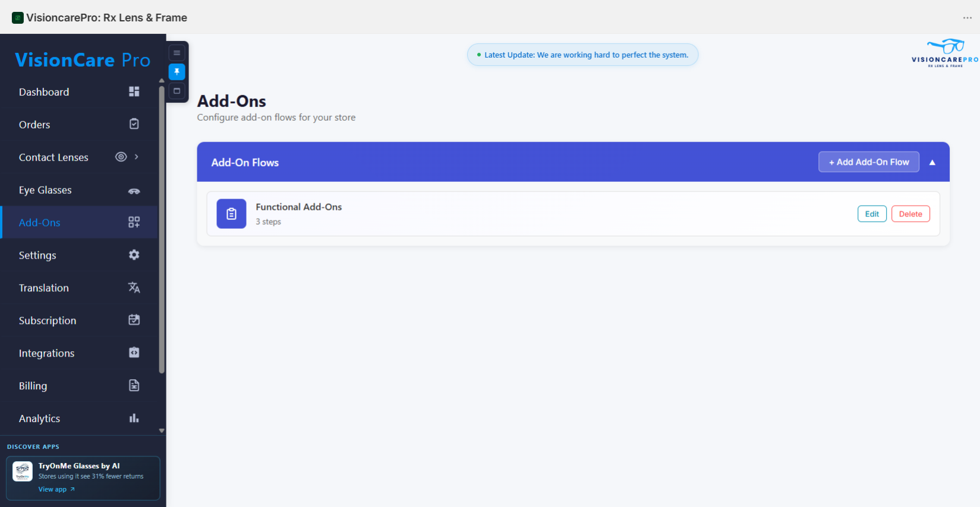This screenshot has width=980, height=507.
Task: Open the Settings menu item
Action: [x=80, y=255]
